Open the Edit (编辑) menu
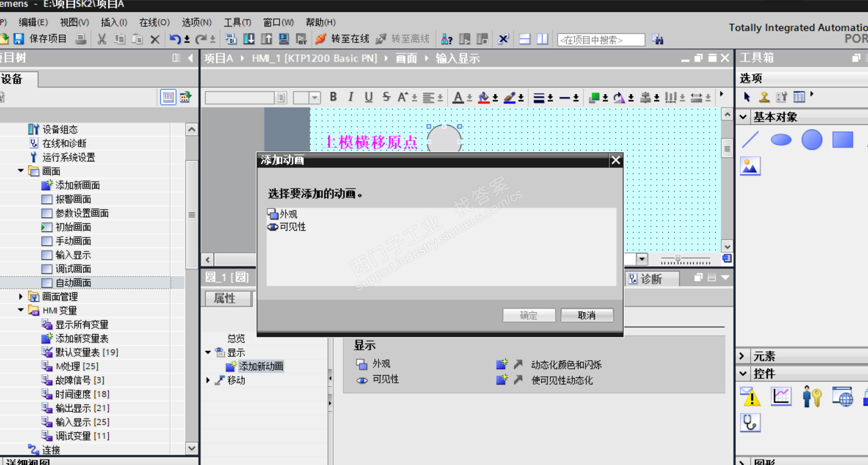 point(33,22)
